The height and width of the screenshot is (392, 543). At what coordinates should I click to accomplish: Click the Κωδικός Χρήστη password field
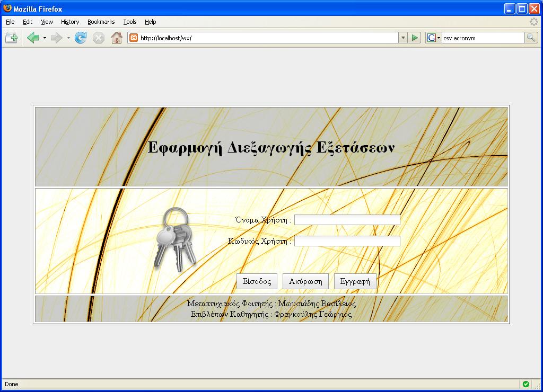tap(347, 241)
